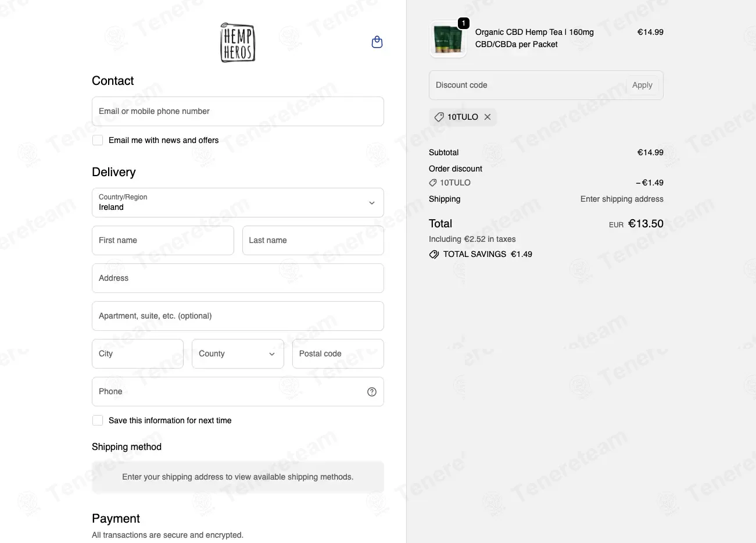Click the item quantity badge on product
This screenshot has width=756, height=543.
[463, 23]
